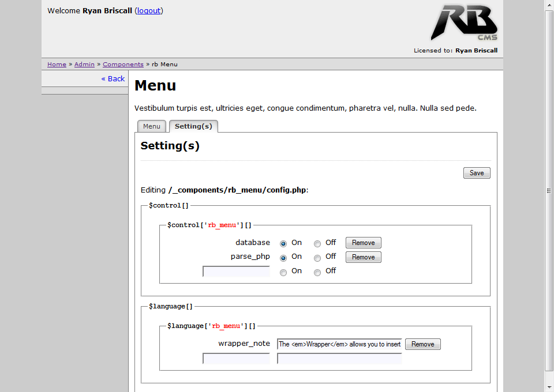Image resolution: width=554 pixels, height=392 pixels.
Task: Go to Home in breadcrumb
Action: (57, 65)
